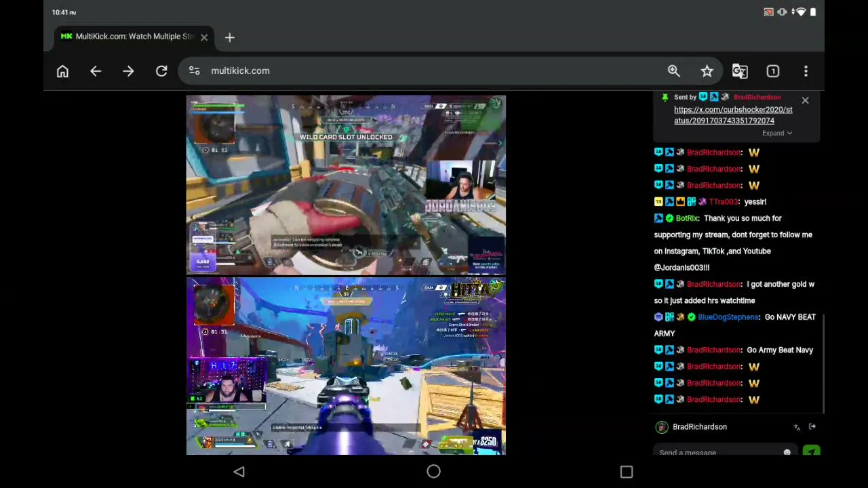Screen dimensions: 868x488
Task: Click the 'yessir!' chat message
Action: pyautogui.click(x=755, y=201)
